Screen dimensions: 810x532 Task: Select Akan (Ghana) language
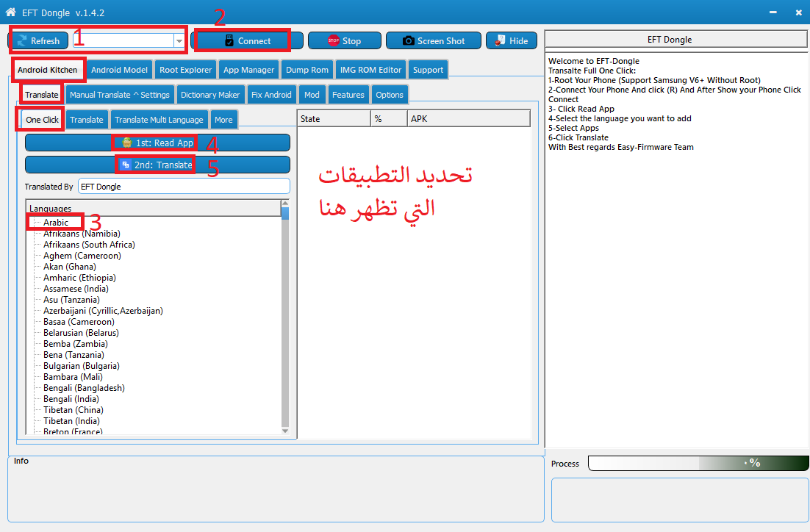coord(70,267)
